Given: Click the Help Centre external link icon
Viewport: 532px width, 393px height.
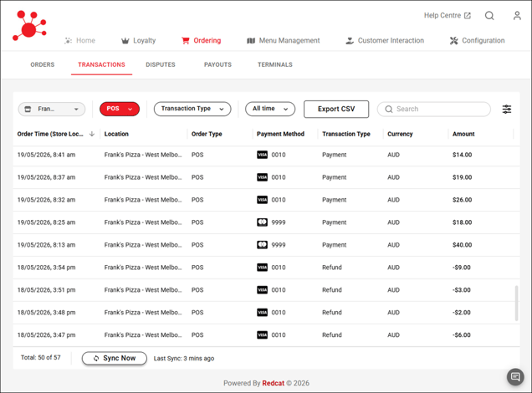Looking at the screenshot, I should click(x=468, y=16).
